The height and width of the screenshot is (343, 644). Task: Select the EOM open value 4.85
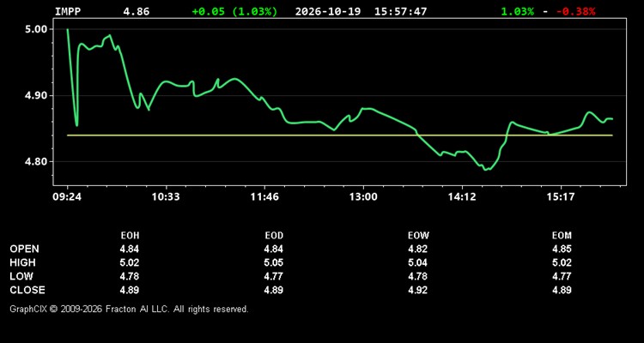pos(562,249)
